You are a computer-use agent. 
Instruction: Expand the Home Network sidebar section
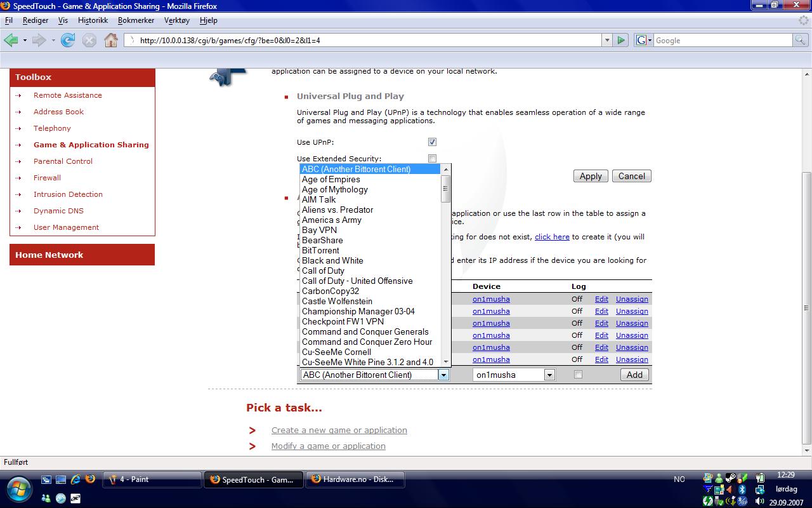[82, 255]
